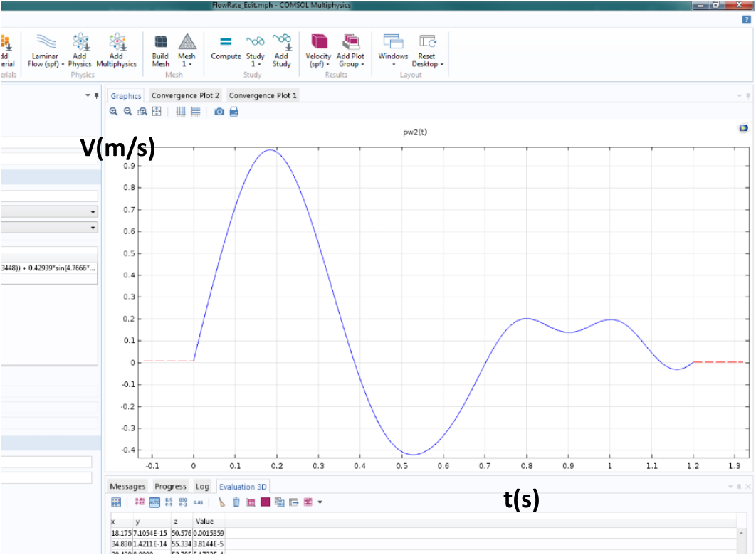Toggle automatic notation in results table

tap(154, 502)
